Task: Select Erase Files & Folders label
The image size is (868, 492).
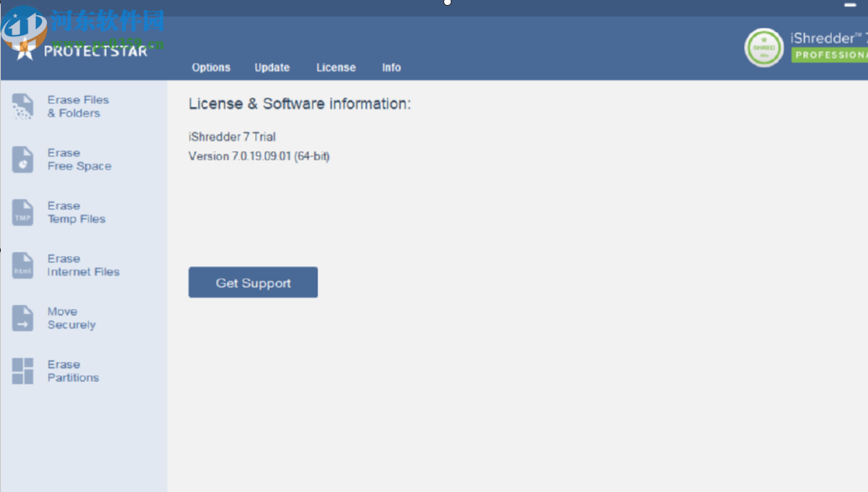Action: tap(78, 107)
